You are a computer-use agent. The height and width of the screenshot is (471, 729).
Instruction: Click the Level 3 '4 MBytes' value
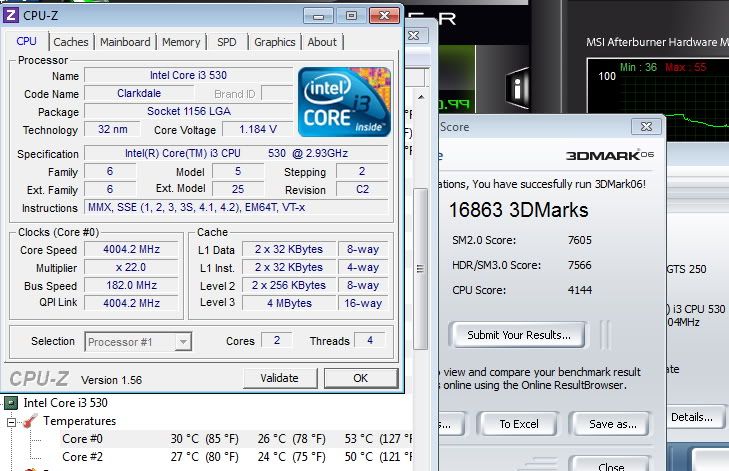(289, 303)
